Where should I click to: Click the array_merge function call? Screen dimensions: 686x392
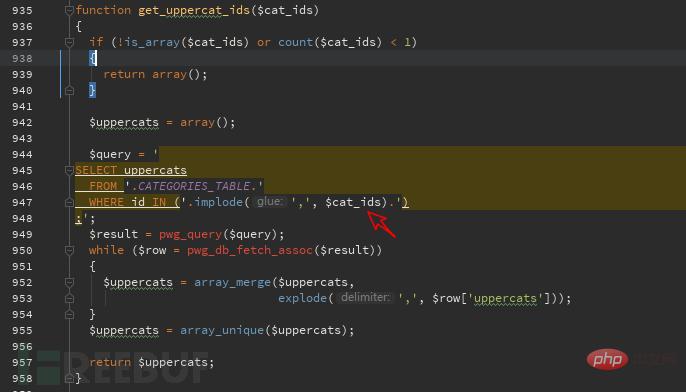[x=232, y=283]
